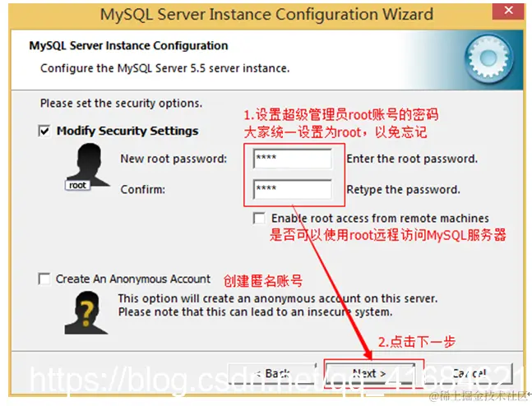Click the wizard title bar text

pos(266,15)
